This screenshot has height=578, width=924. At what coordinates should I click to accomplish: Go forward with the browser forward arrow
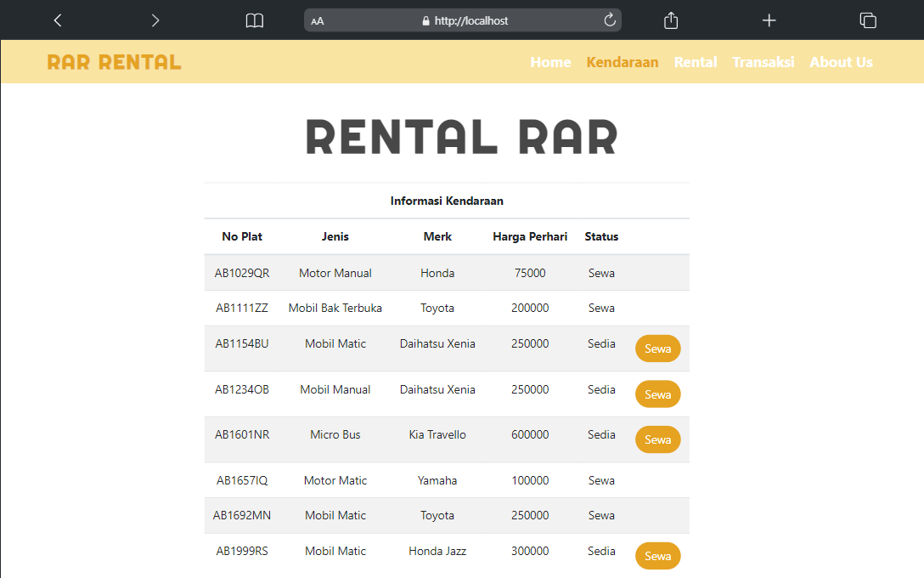[x=155, y=20]
